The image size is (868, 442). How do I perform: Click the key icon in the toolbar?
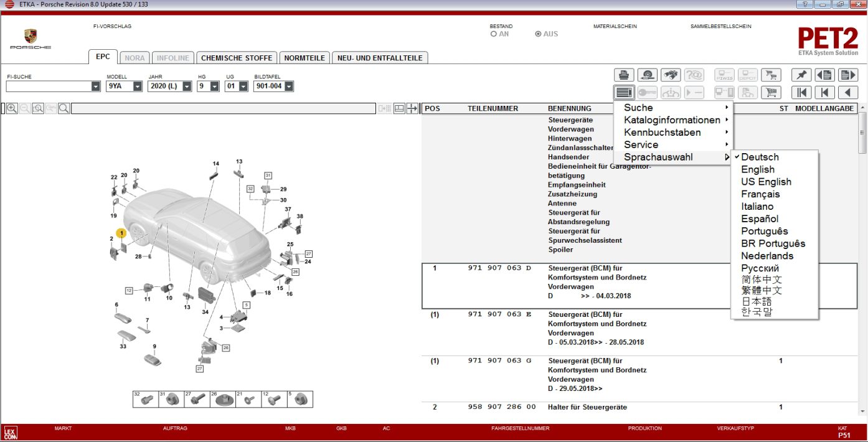click(x=648, y=93)
